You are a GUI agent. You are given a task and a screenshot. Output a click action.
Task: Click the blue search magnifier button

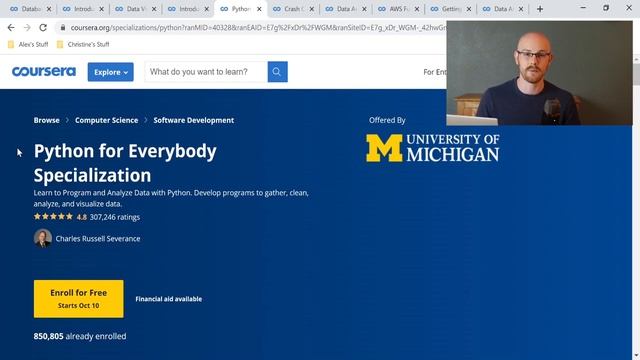tap(278, 72)
